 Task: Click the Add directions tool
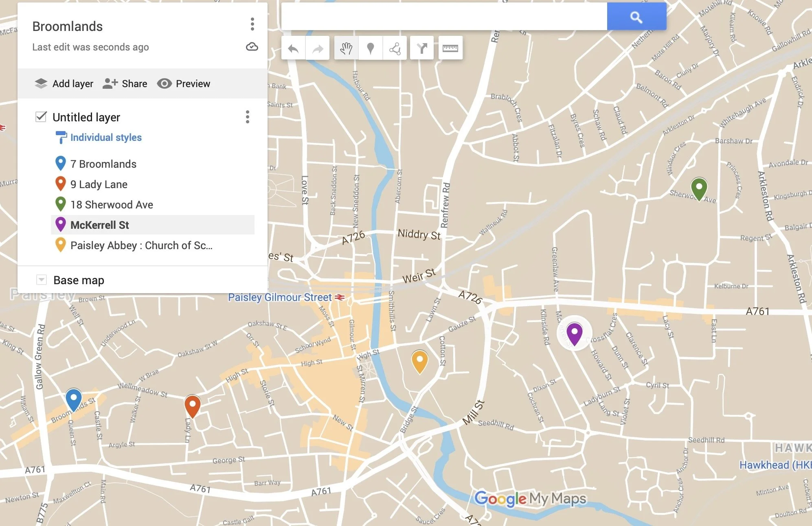pos(422,49)
